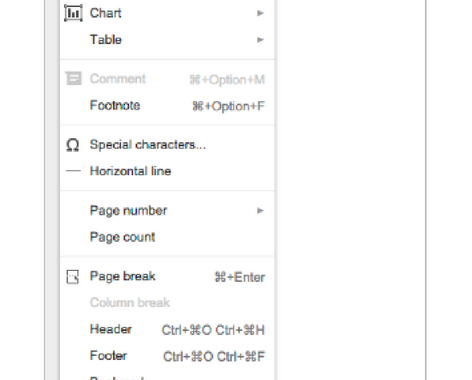
Task: Expand the Chart submenu arrow
Action: pos(260,13)
